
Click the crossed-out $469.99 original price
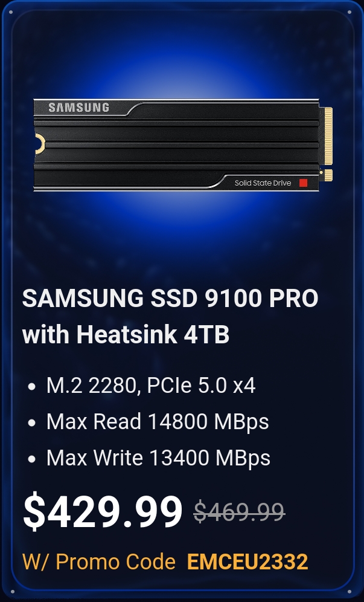[x=239, y=512]
